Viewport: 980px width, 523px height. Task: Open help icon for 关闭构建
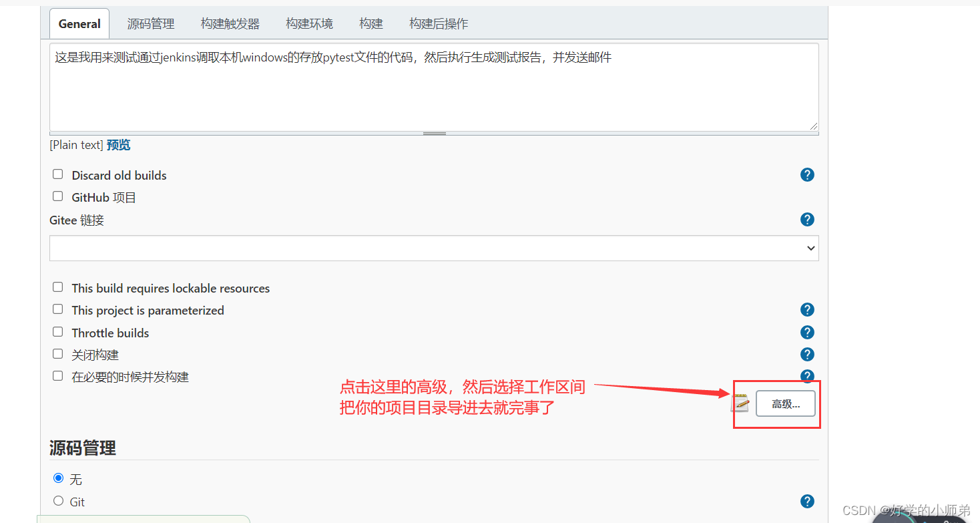807,355
